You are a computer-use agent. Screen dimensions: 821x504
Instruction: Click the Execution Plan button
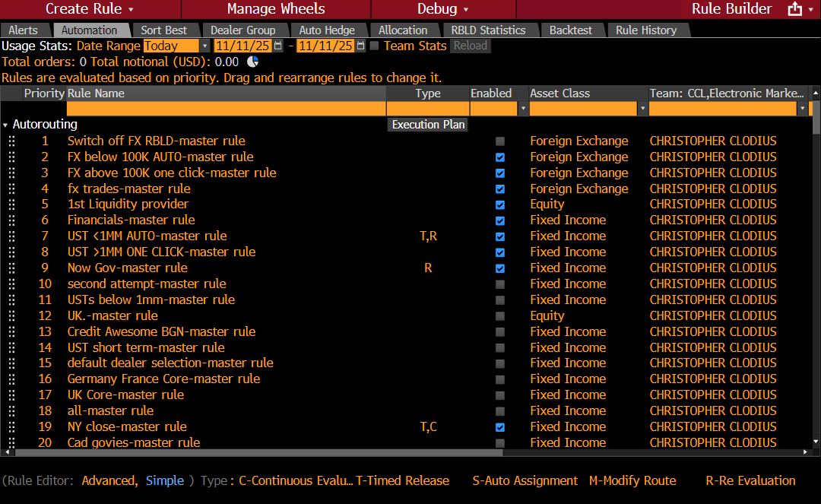point(428,125)
